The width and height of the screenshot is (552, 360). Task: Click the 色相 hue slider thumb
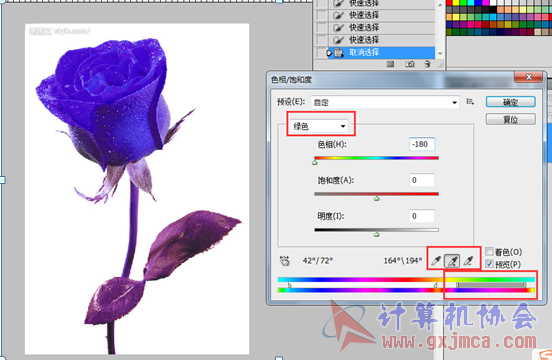315,162
